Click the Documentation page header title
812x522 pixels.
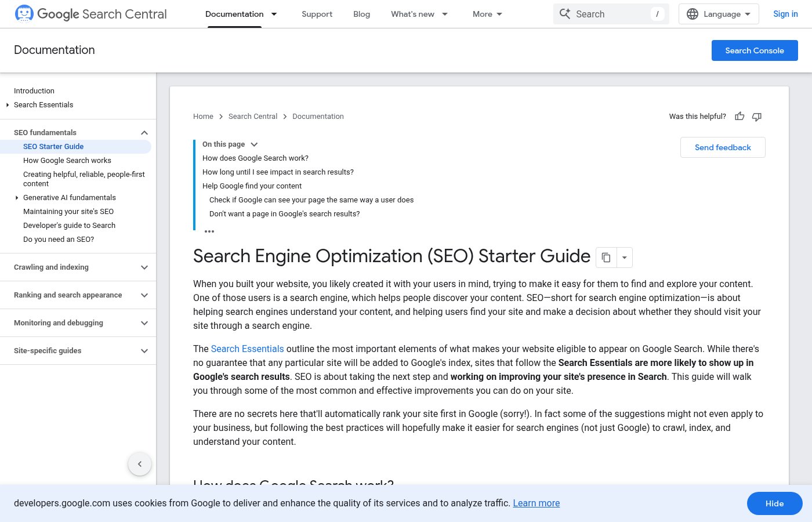coord(55,50)
